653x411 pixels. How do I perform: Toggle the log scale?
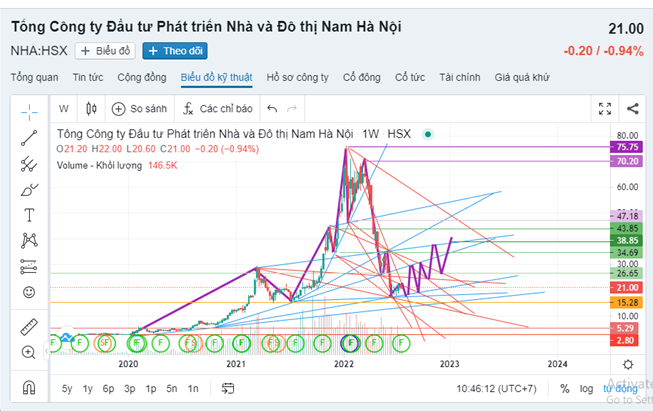(x=587, y=389)
